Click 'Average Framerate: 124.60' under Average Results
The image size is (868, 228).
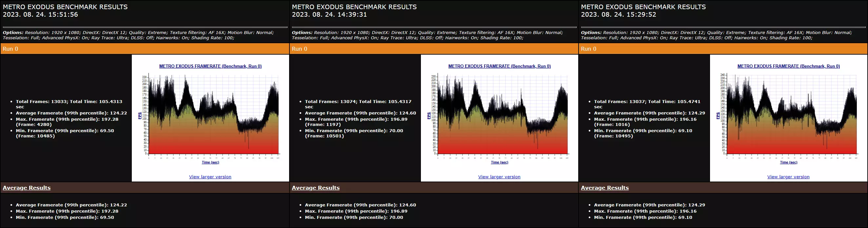(361, 205)
